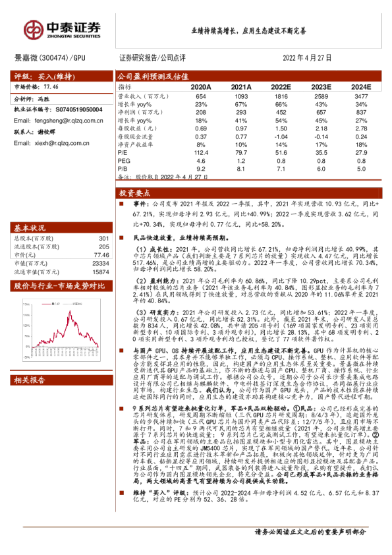Click the contact line 联系人：谢校辉
The width and height of the screenshot is (392, 555).
coord(35,132)
